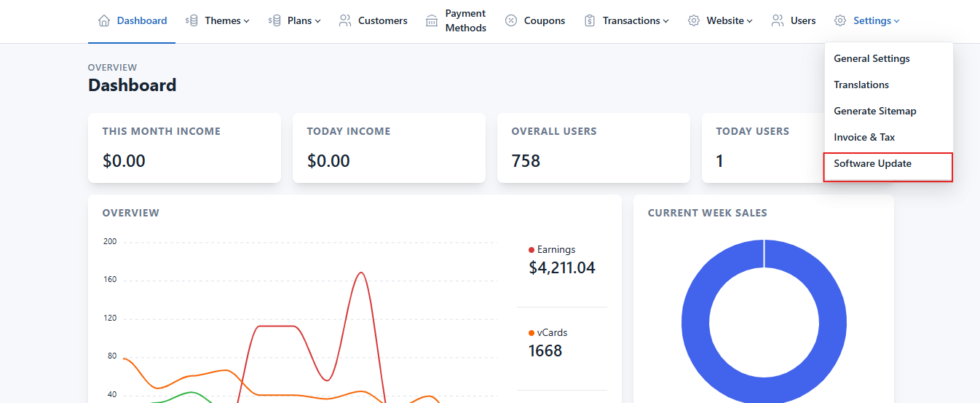Viewport: 980px width, 403px height.
Task: Click the Themes coin-stack icon
Action: coord(191,20)
